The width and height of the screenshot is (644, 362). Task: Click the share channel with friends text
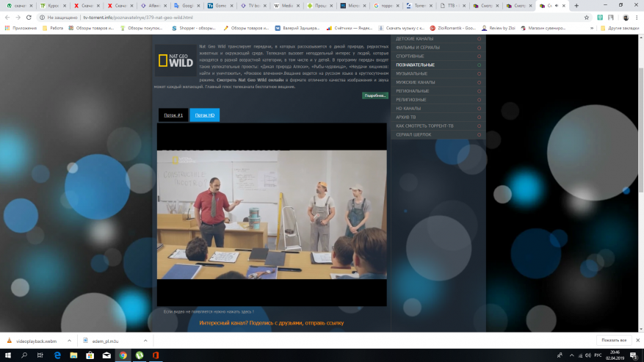272,323
